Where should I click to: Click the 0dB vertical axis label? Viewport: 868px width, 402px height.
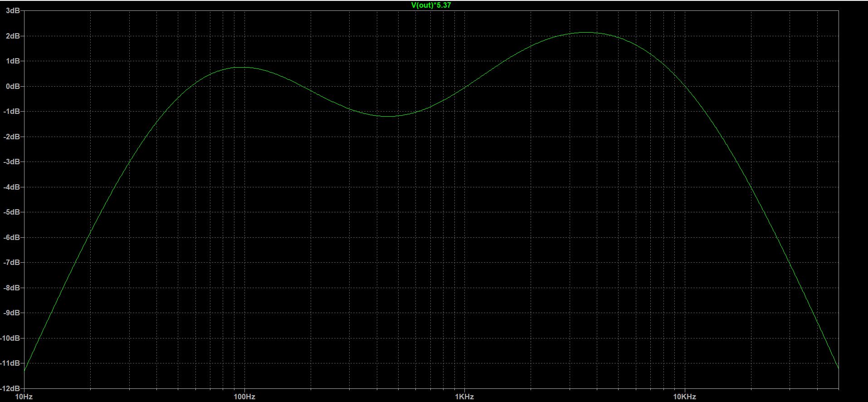point(12,86)
